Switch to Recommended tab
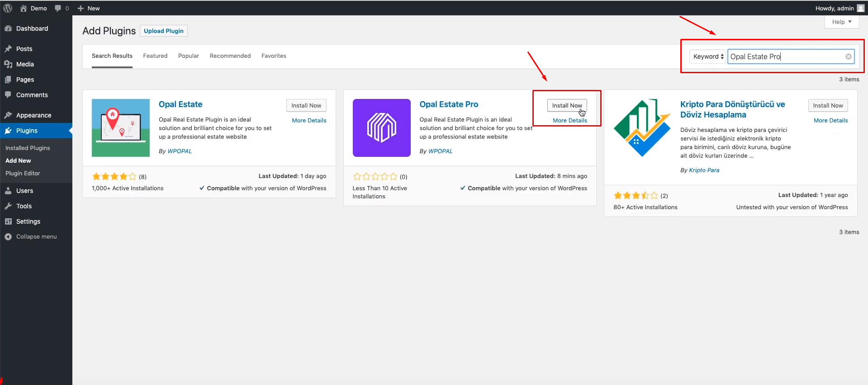The image size is (868, 385). 230,56
